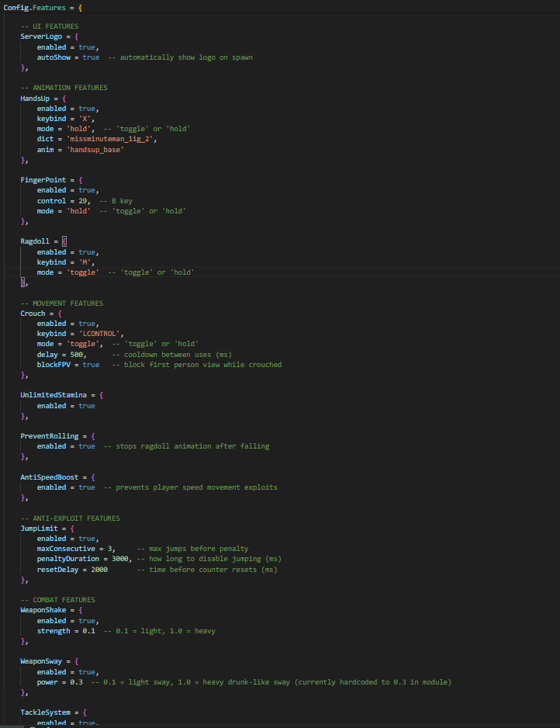Click comment 'block first person view while crouched'
This screenshot has width=560, height=728.
(x=202, y=365)
